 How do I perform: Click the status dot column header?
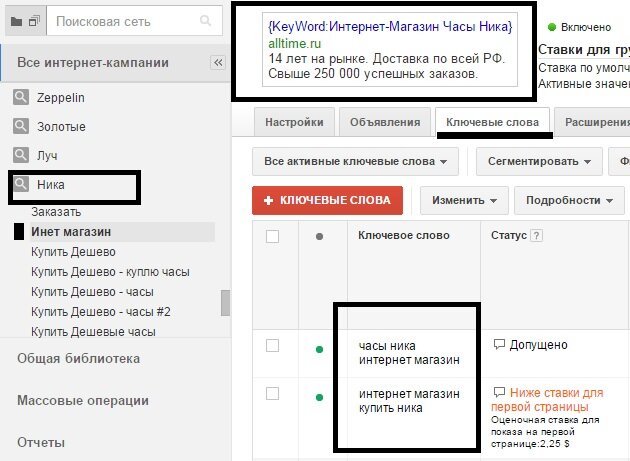pyautogui.click(x=319, y=236)
